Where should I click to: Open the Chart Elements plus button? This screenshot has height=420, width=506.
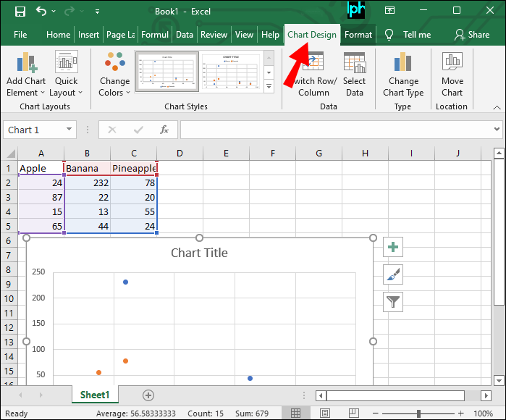(393, 247)
